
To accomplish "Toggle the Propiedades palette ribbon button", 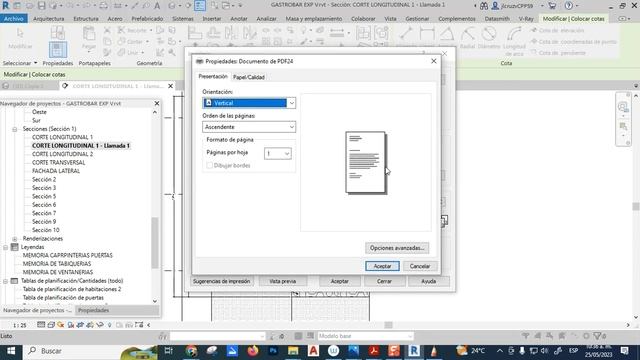I will coord(58,50).
